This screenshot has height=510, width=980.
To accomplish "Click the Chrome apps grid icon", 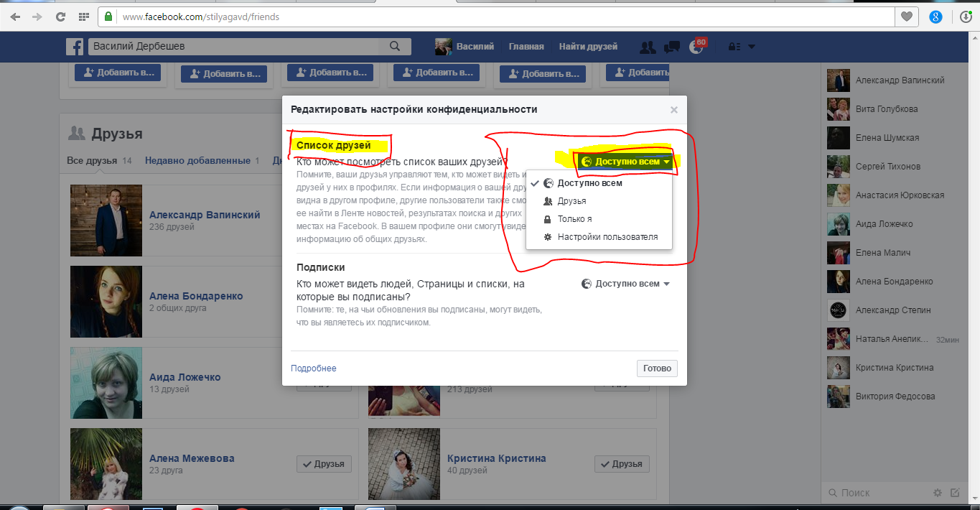I will click(84, 17).
